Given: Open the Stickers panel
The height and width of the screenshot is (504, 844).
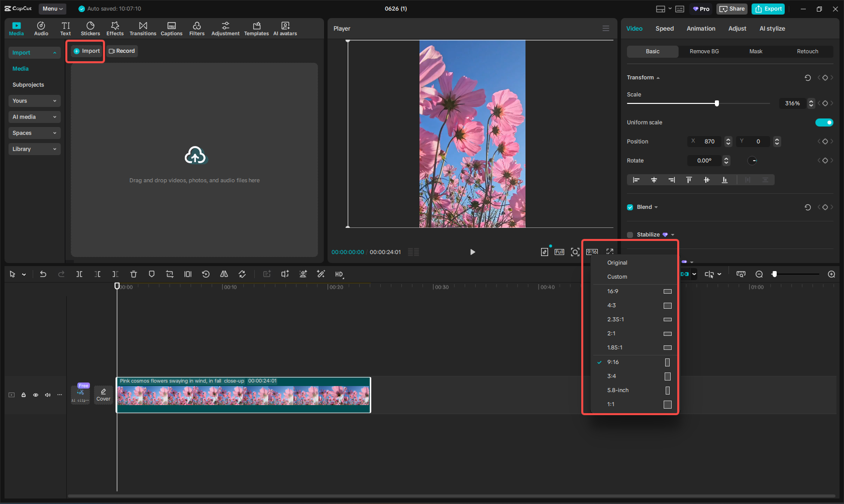Looking at the screenshot, I should point(90,29).
